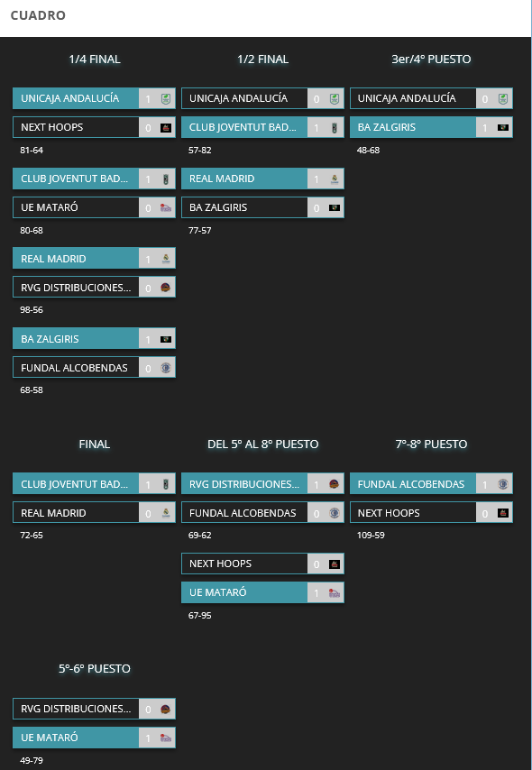Click the Fundal Alcobendas logo in 1/4 Final
Viewport: 532px width, 770px height.
(166, 368)
